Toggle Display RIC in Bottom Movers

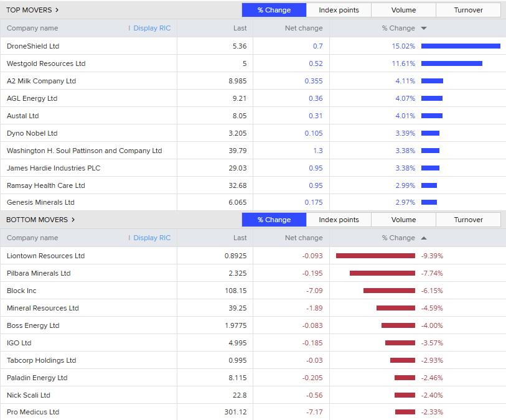click(151, 238)
